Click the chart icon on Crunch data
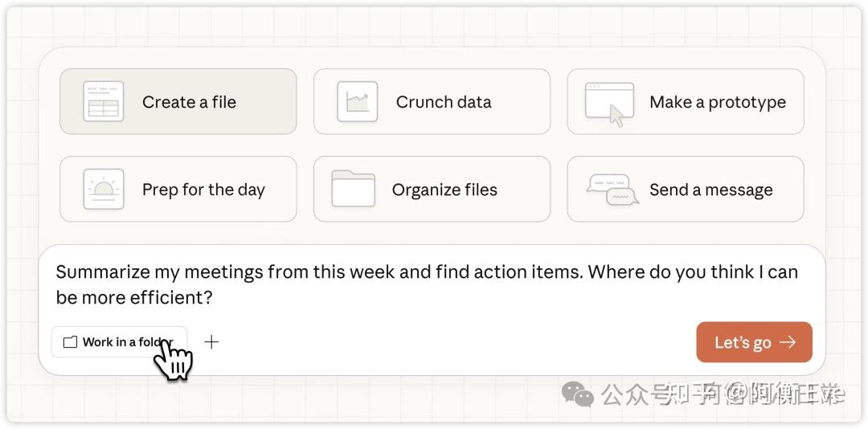Image resolution: width=868 pixels, height=429 pixels. click(357, 102)
